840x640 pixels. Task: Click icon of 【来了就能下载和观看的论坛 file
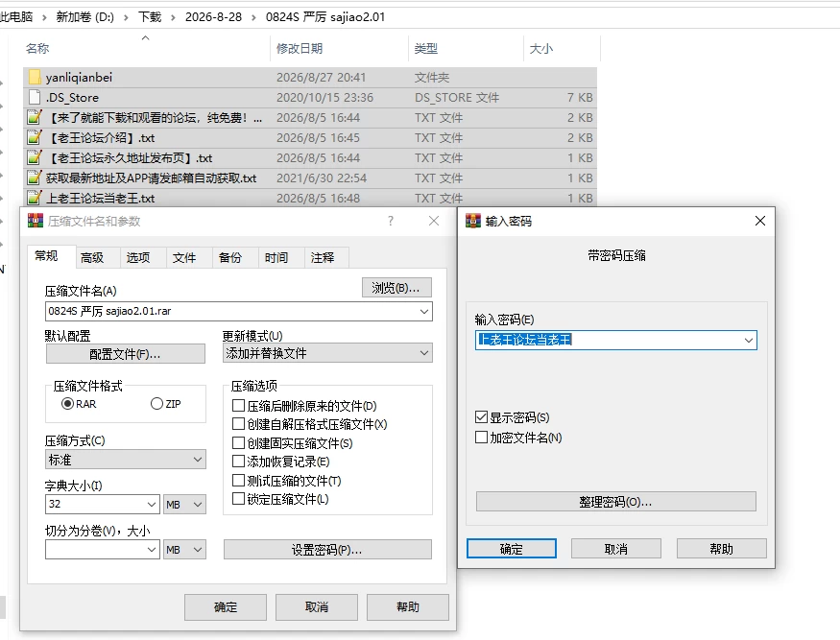coord(35,117)
